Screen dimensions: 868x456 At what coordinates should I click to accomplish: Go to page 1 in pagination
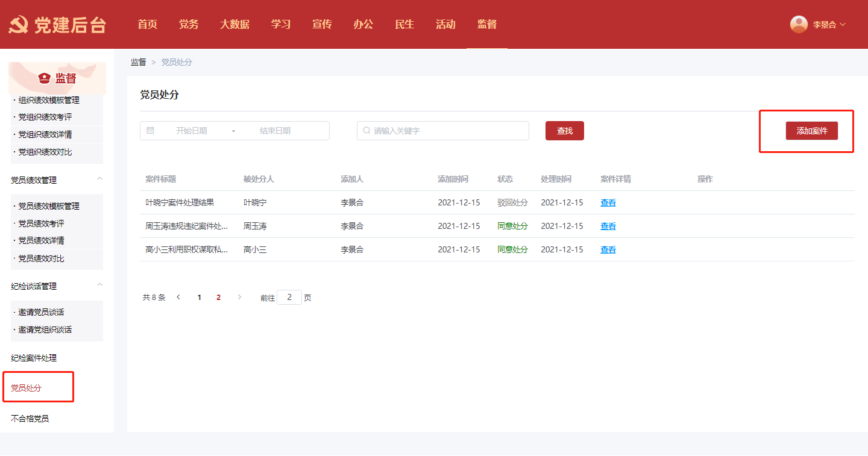click(200, 298)
